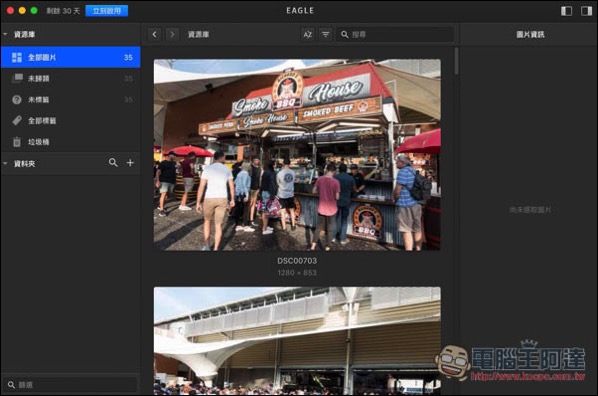
Task: Go back with the left arrow
Action: (154, 34)
